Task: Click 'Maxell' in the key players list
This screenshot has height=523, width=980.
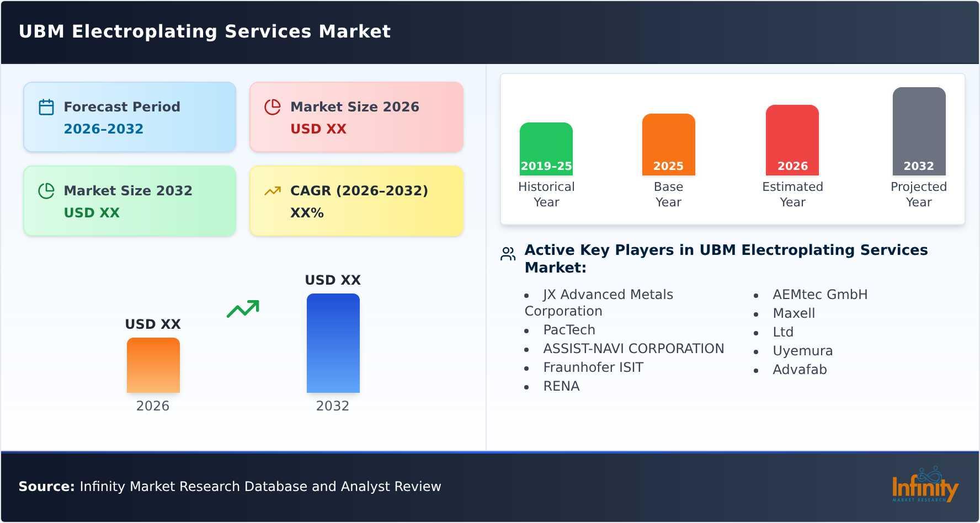Action: click(x=793, y=313)
